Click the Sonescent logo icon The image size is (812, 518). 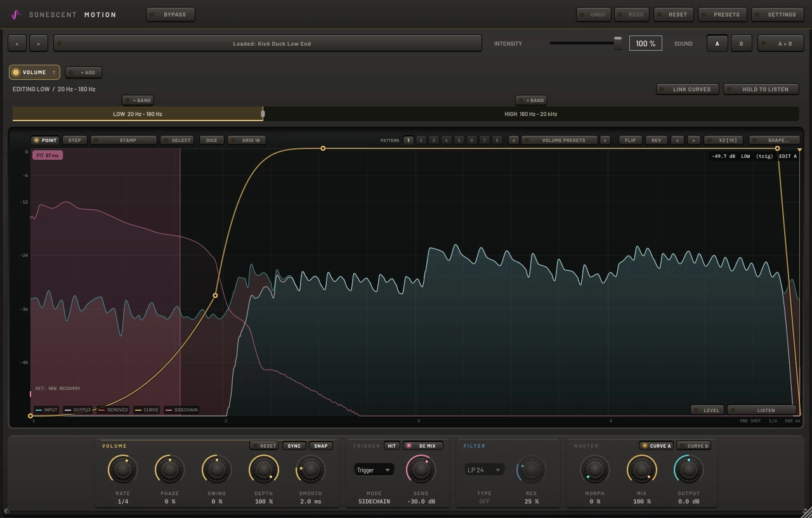point(16,14)
